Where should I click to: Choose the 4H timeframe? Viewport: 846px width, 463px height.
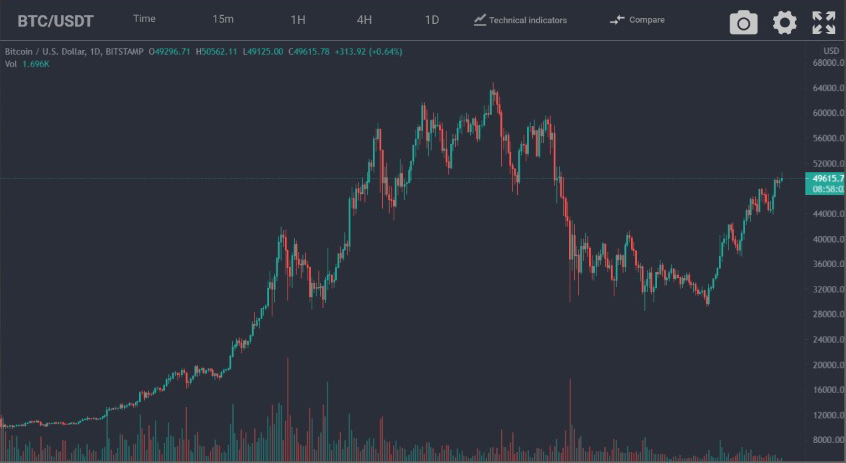(364, 19)
